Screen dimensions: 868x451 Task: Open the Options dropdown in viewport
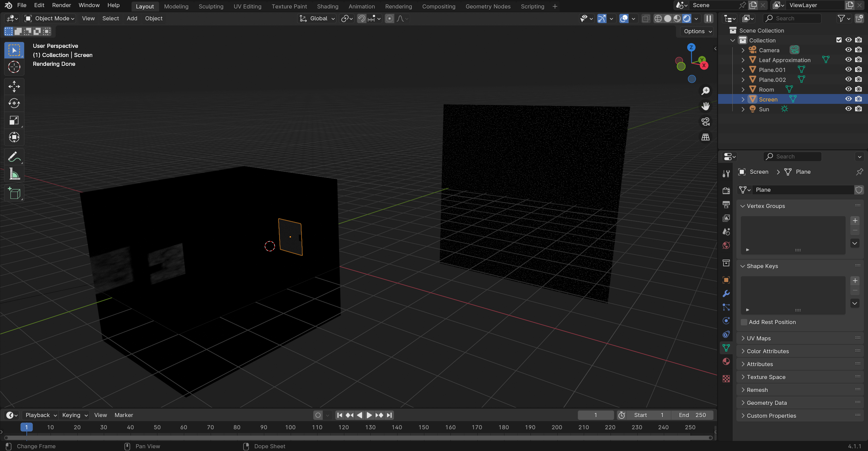(697, 31)
